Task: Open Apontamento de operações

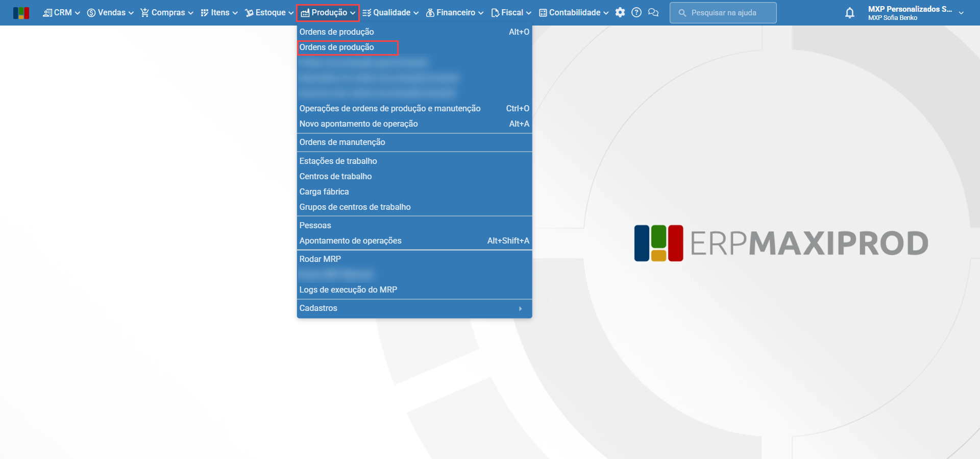Action: [x=414, y=241]
